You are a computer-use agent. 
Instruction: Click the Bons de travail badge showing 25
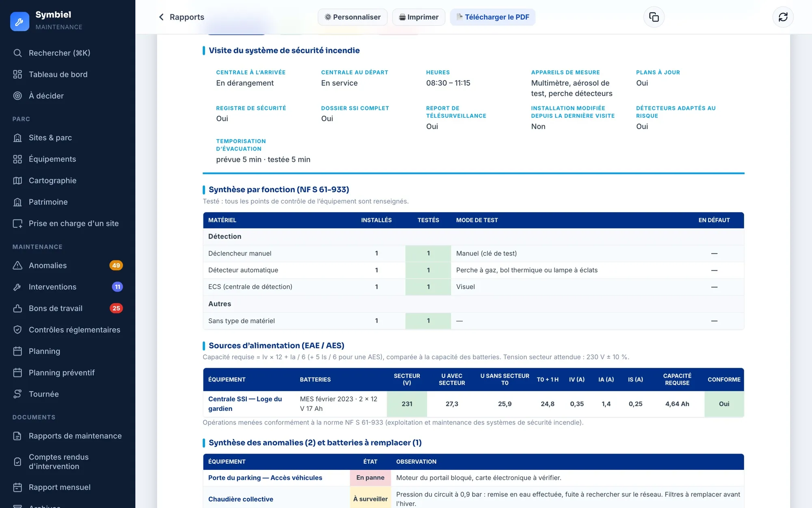click(116, 308)
